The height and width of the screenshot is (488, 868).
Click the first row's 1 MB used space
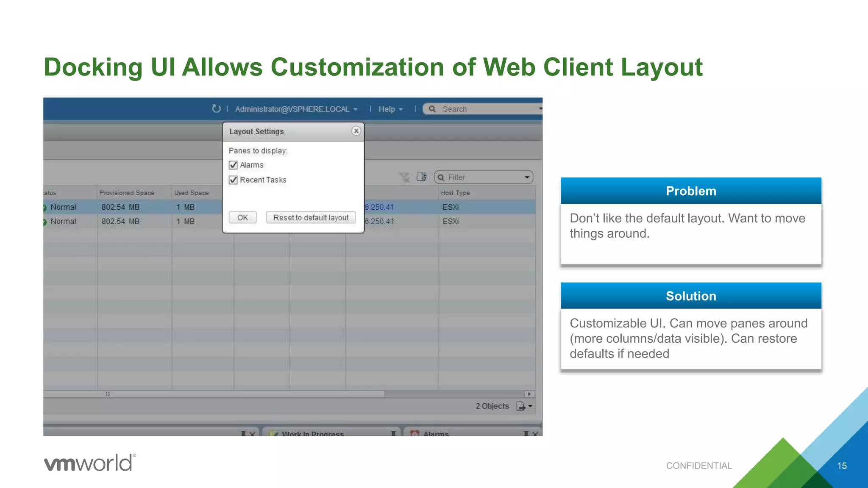(x=185, y=207)
